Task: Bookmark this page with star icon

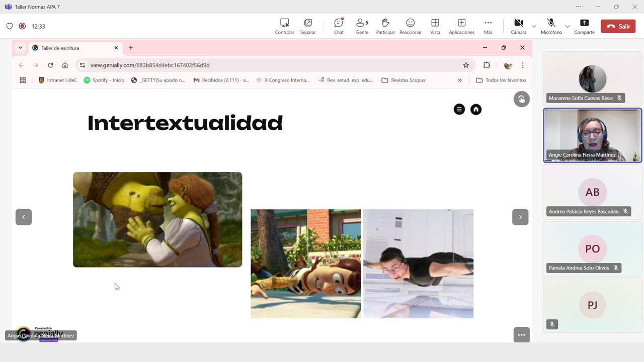Action: coord(466,65)
